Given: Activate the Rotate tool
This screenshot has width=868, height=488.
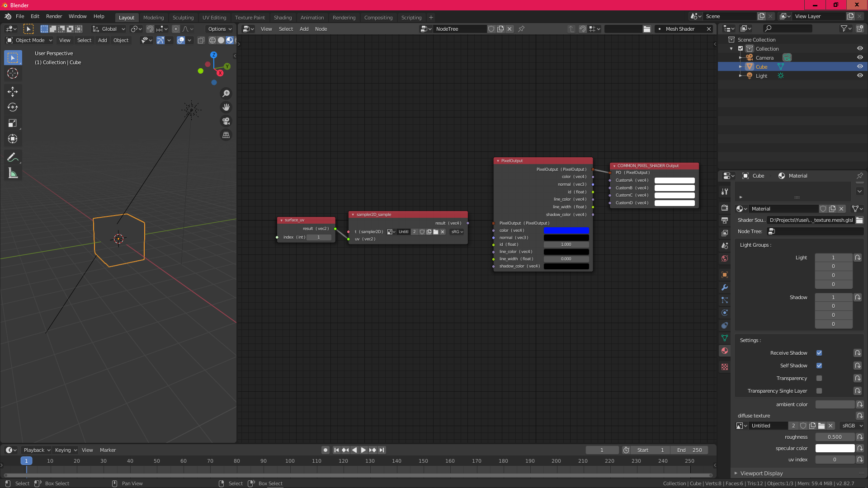Looking at the screenshot, I should [x=13, y=108].
